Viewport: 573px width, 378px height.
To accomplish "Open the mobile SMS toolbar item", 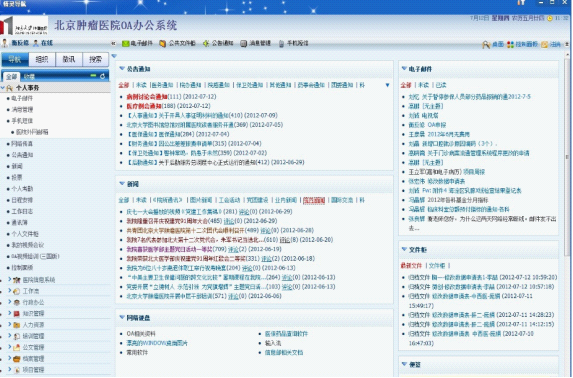I will (293, 44).
